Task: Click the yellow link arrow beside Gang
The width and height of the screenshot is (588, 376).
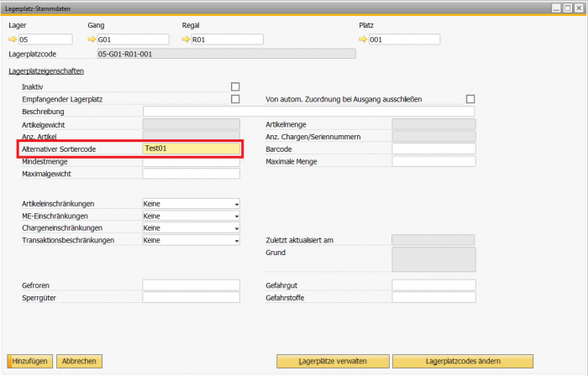Action: (x=92, y=39)
